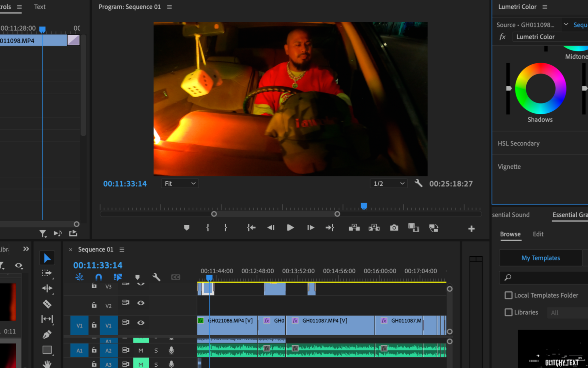Image resolution: width=588 pixels, height=368 pixels.
Task: Select the Ripple Edit tool
Action: click(47, 288)
